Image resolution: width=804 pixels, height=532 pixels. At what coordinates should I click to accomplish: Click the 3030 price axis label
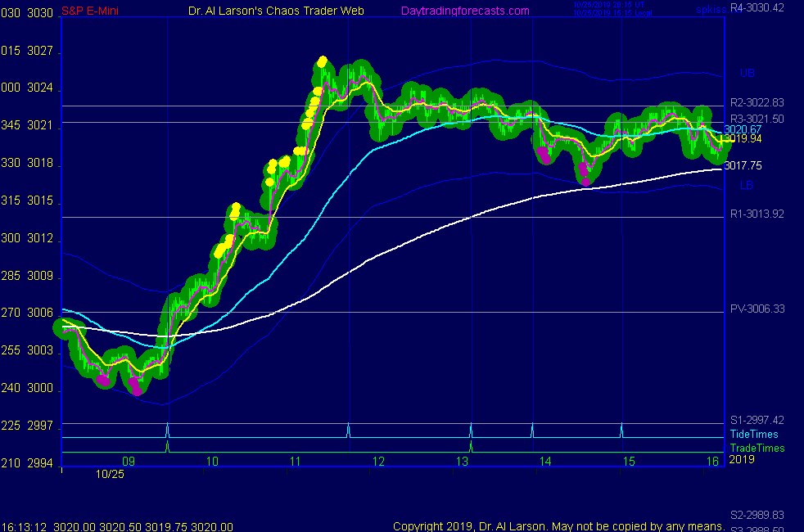40,13
